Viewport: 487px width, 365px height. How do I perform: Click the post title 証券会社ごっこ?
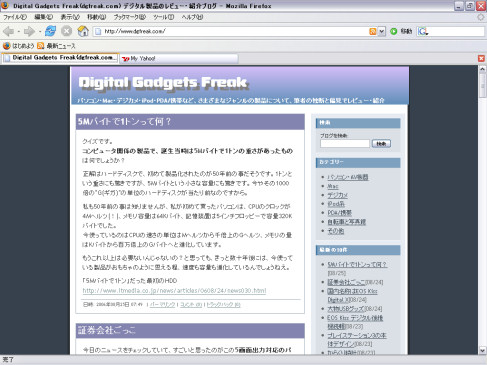106,330
